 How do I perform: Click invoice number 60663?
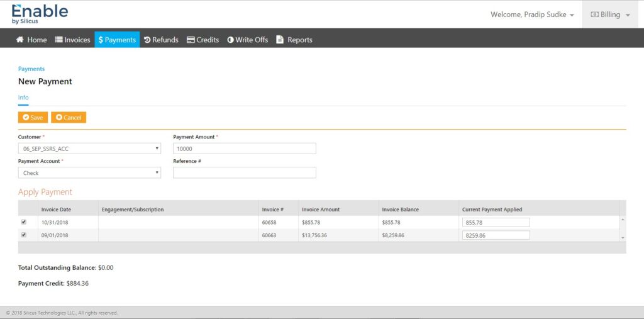click(269, 235)
